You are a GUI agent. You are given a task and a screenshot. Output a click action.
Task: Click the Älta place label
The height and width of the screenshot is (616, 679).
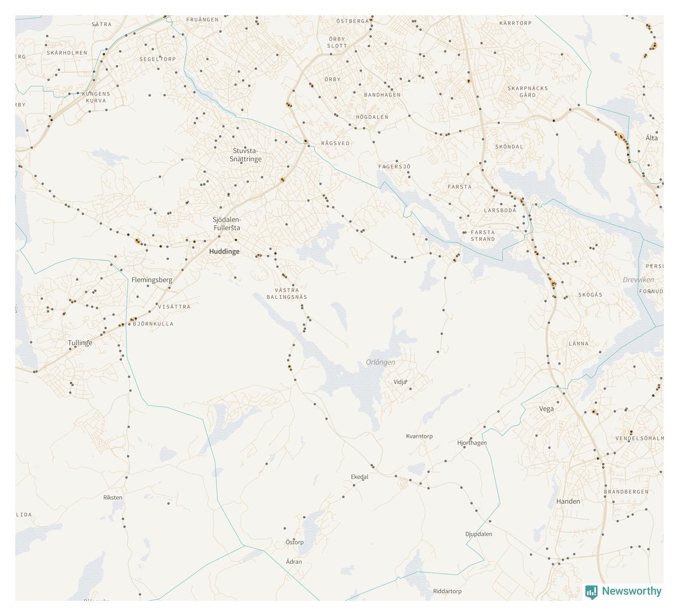[652, 138]
